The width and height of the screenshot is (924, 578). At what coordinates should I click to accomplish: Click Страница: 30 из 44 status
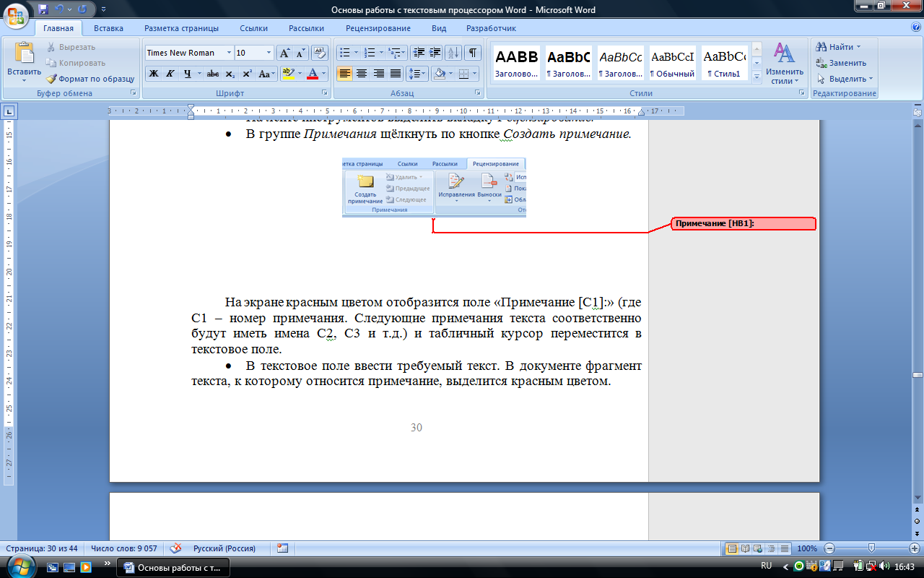tap(40, 548)
